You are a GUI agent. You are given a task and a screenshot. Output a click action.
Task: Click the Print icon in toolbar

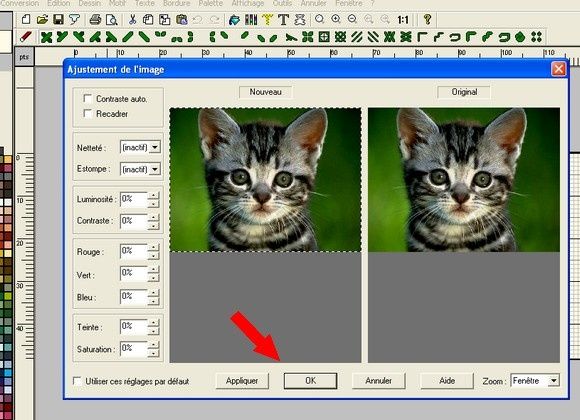pyautogui.click(x=95, y=19)
